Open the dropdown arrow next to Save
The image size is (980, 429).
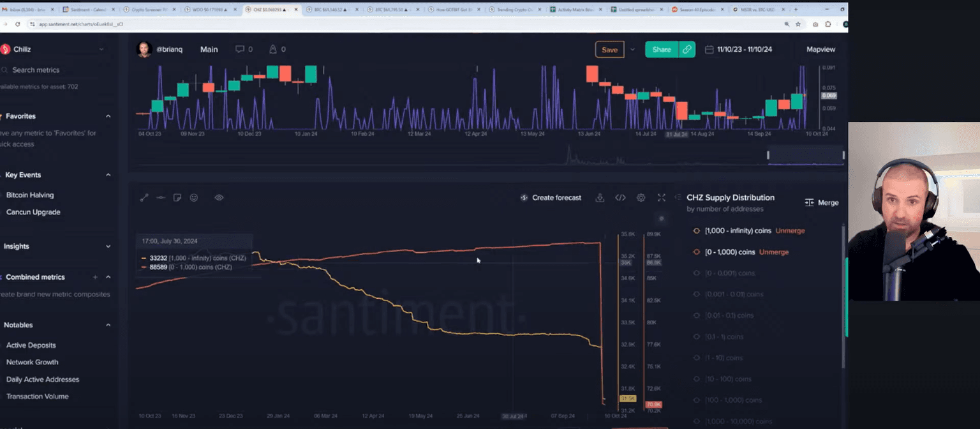pos(632,50)
